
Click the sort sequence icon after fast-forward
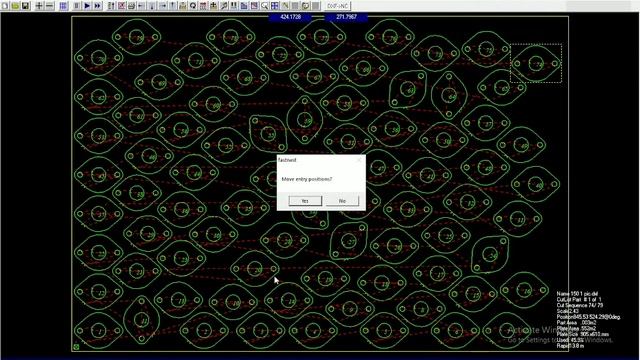click(x=111, y=6)
